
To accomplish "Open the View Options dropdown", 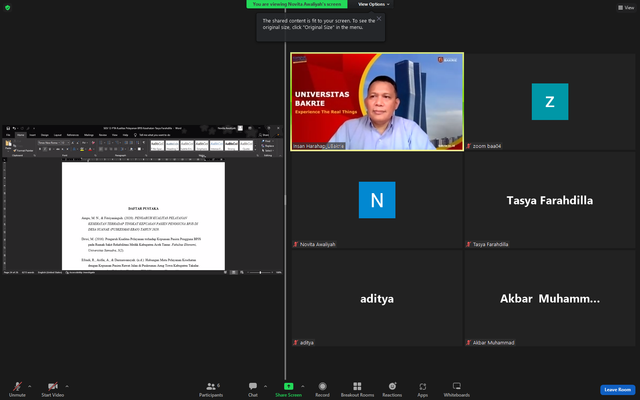I will point(373,4).
